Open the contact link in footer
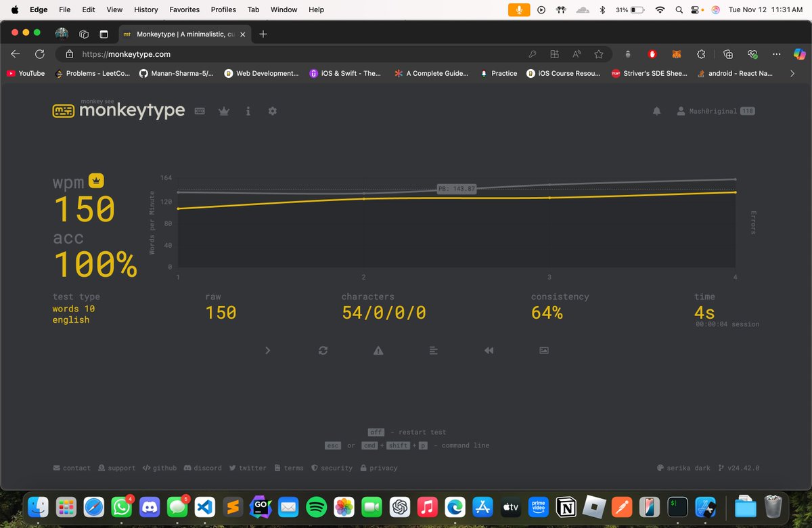812x528 pixels. tap(72, 468)
